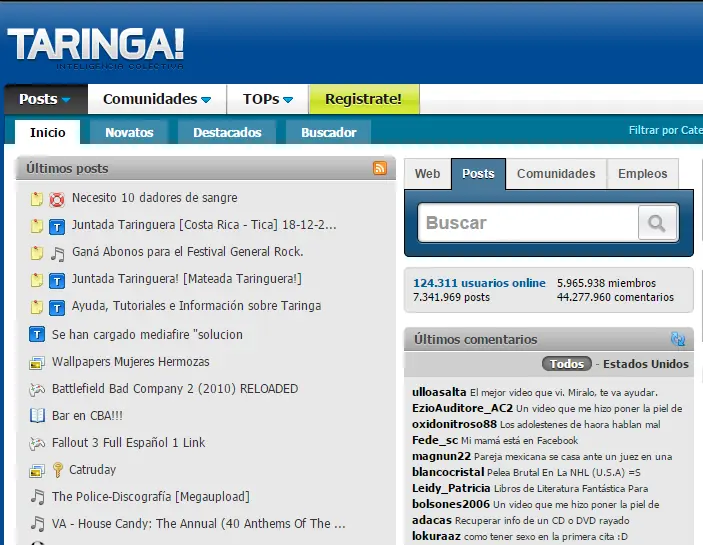Click into the Buscar search field
This screenshot has width=703, height=545.
(528, 223)
